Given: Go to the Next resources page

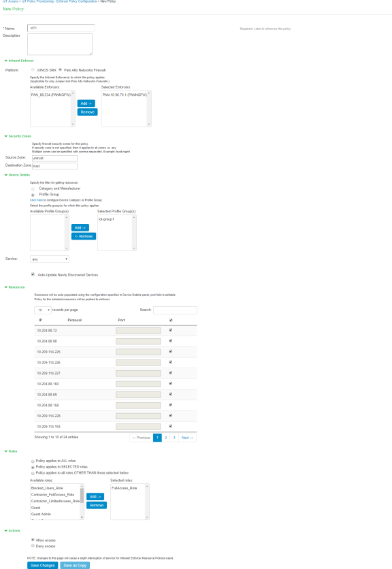Looking at the screenshot, I should (x=187, y=438).
